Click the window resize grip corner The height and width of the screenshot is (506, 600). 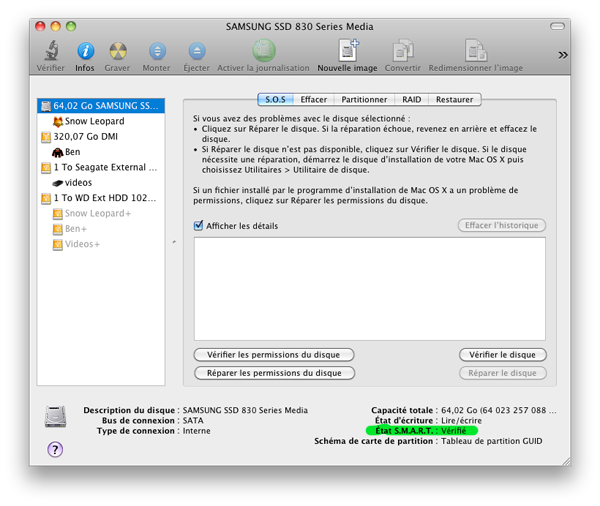coord(566,461)
